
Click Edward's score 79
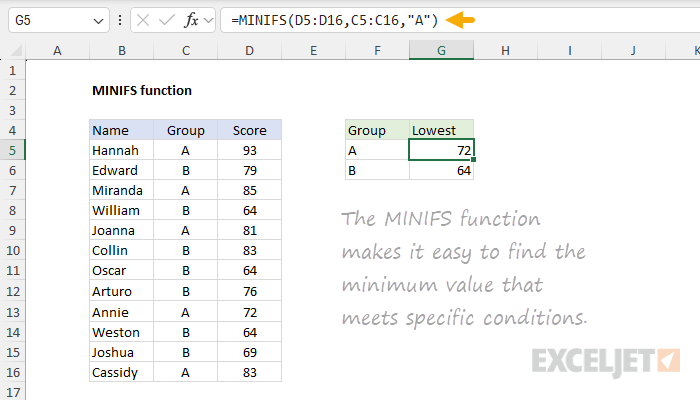tap(250, 171)
